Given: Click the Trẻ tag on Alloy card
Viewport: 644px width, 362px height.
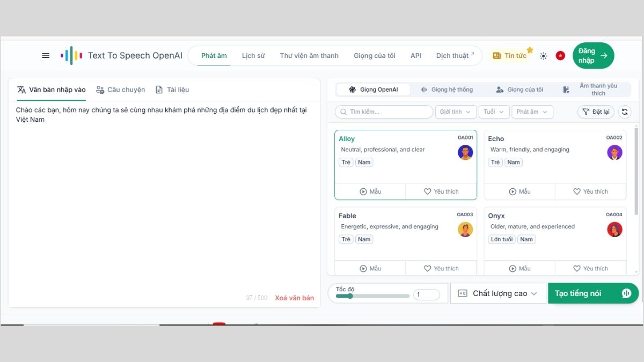Looking at the screenshot, I should click(x=346, y=162).
